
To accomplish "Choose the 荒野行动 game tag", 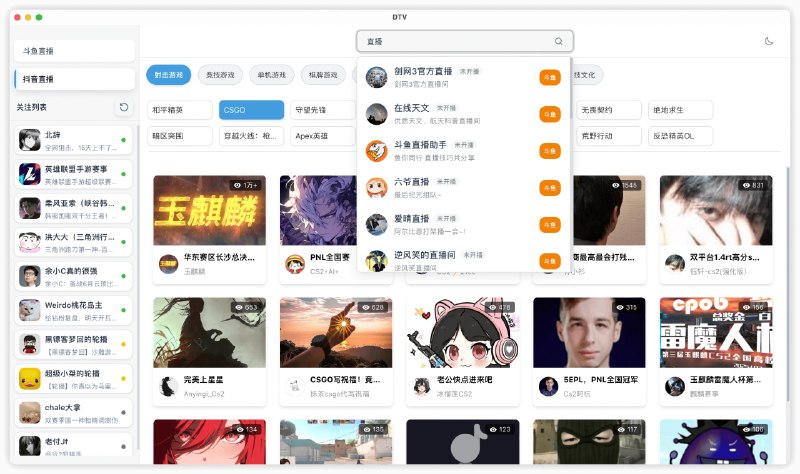I will [609, 136].
